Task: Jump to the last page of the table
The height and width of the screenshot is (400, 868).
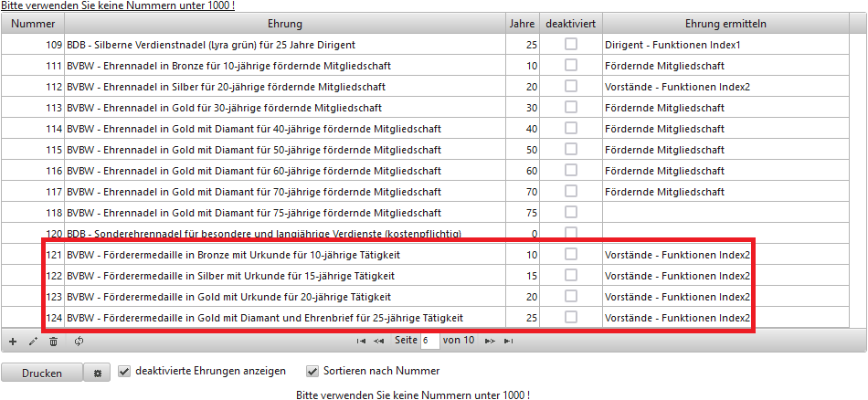Action: pyautogui.click(x=508, y=341)
